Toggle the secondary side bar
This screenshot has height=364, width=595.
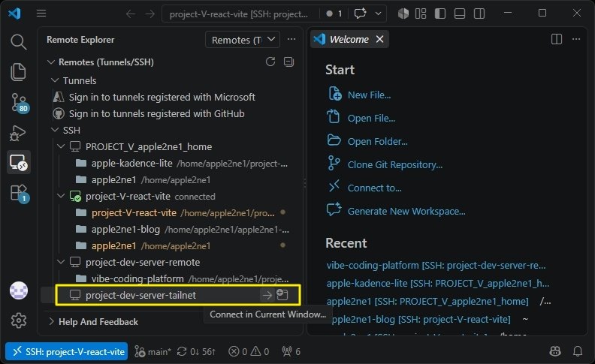[479, 14]
